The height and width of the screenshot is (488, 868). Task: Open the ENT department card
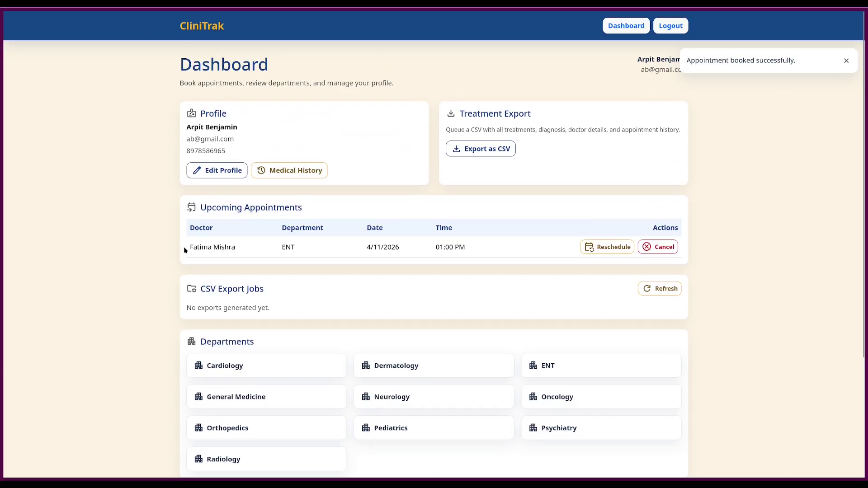coord(601,366)
